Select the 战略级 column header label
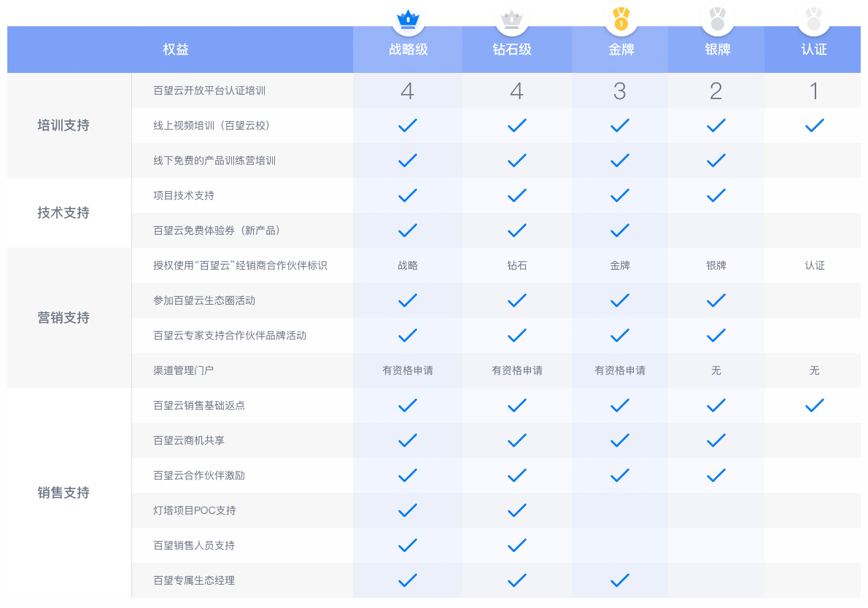The width and height of the screenshot is (868, 608). [x=408, y=50]
